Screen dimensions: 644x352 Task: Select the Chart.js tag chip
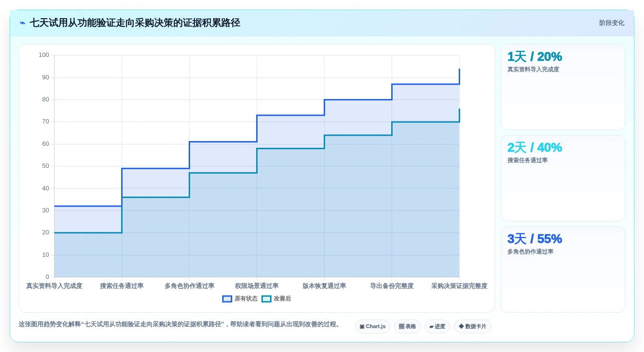point(373,327)
